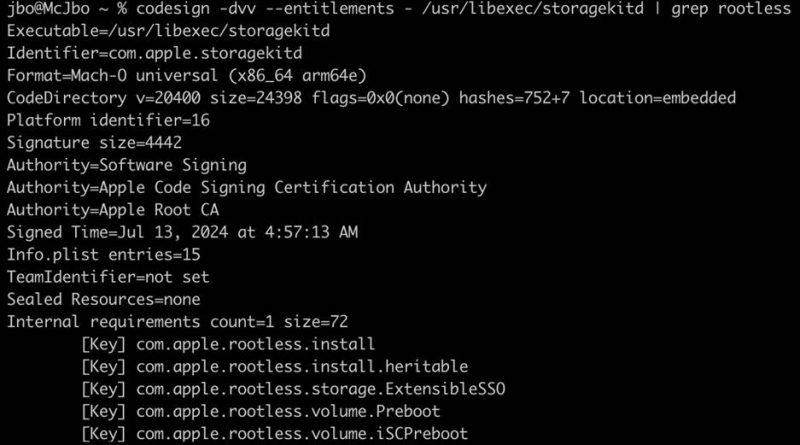Click the Authority=Apple Root CA line

[x=113, y=210]
